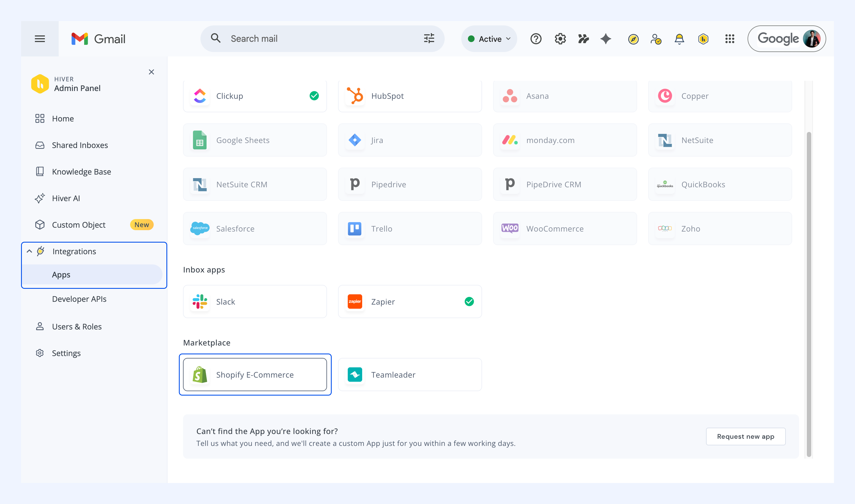Click the Hiver hexagon icon in top bar
This screenshot has width=855, height=504.
click(x=703, y=39)
